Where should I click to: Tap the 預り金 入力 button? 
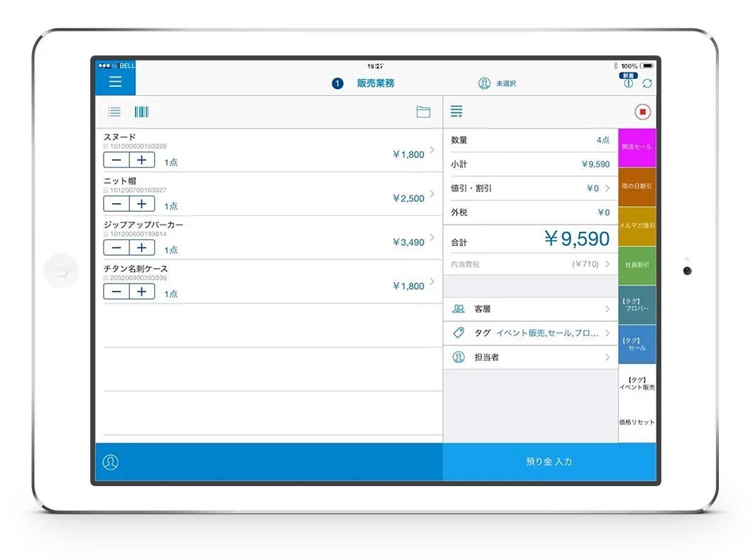pyautogui.click(x=549, y=461)
